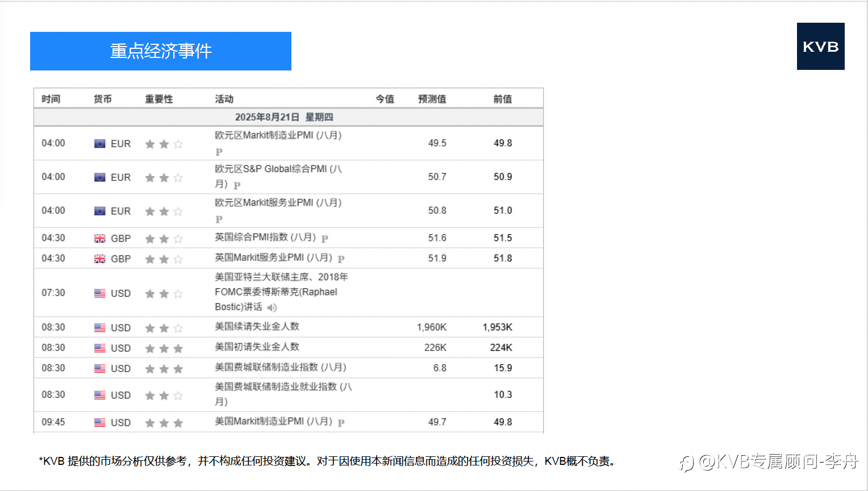Click the 重点经济事件 blue title banner
This screenshot has height=491, width=868.
pyautogui.click(x=161, y=51)
